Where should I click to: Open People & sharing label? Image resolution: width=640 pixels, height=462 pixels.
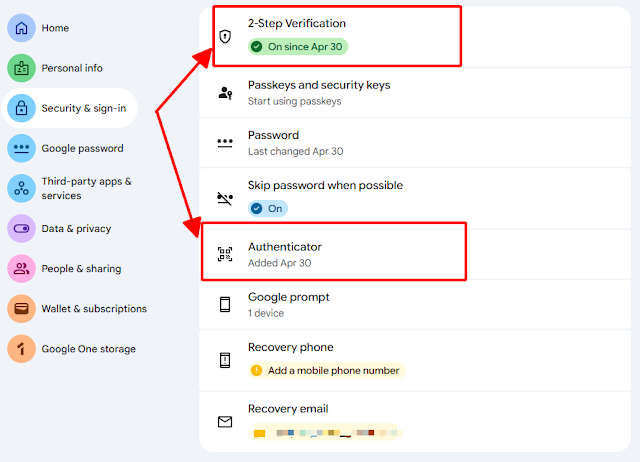pyautogui.click(x=81, y=269)
